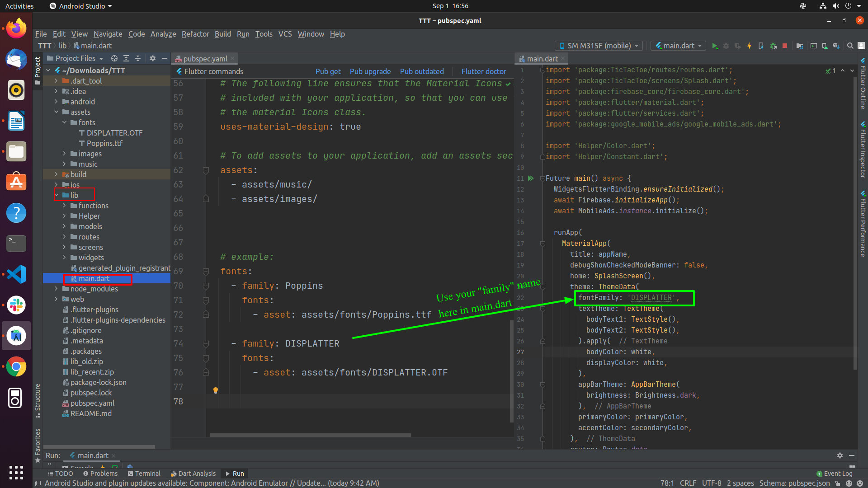Click the Pub get link
The image size is (868, 488).
328,71
